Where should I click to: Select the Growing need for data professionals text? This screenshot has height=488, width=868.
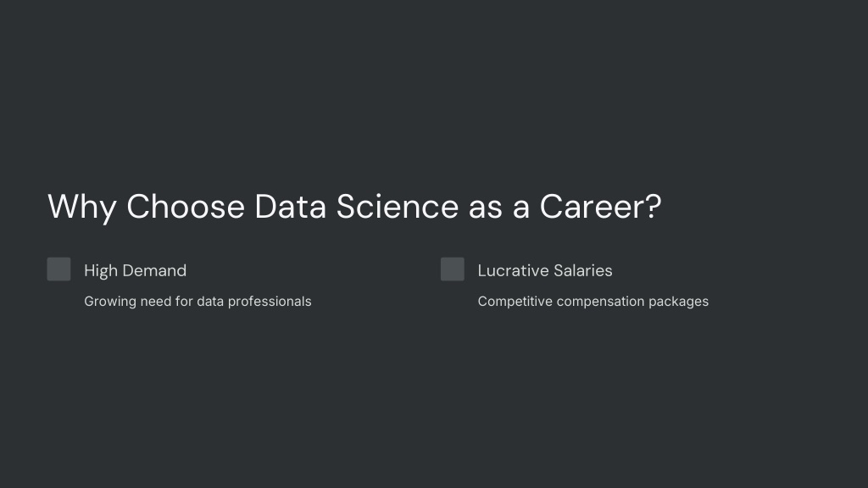click(x=198, y=302)
